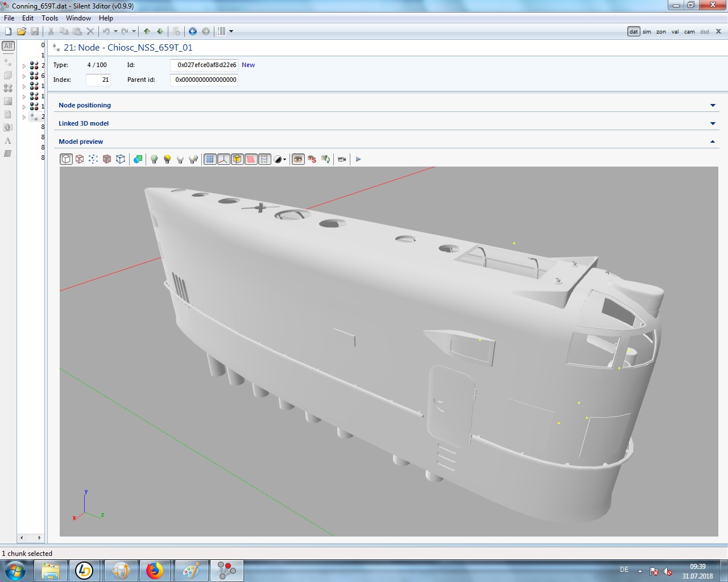Filter tree by nodes icon in left sidebar

tap(8, 61)
